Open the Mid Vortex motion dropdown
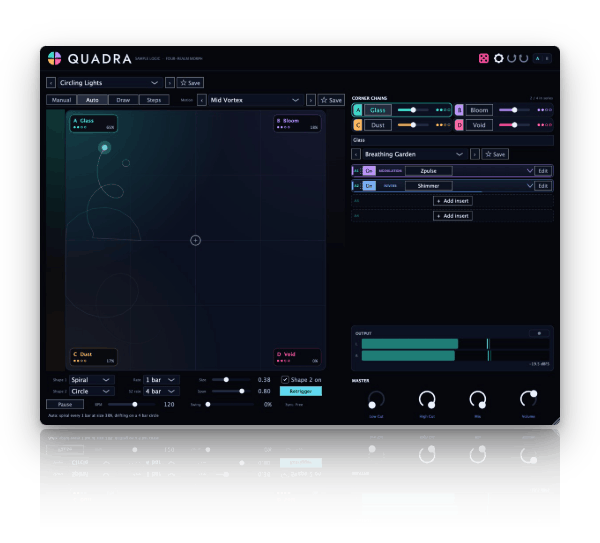The width and height of the screenshot is (600, 543). (x=256, y=100)
